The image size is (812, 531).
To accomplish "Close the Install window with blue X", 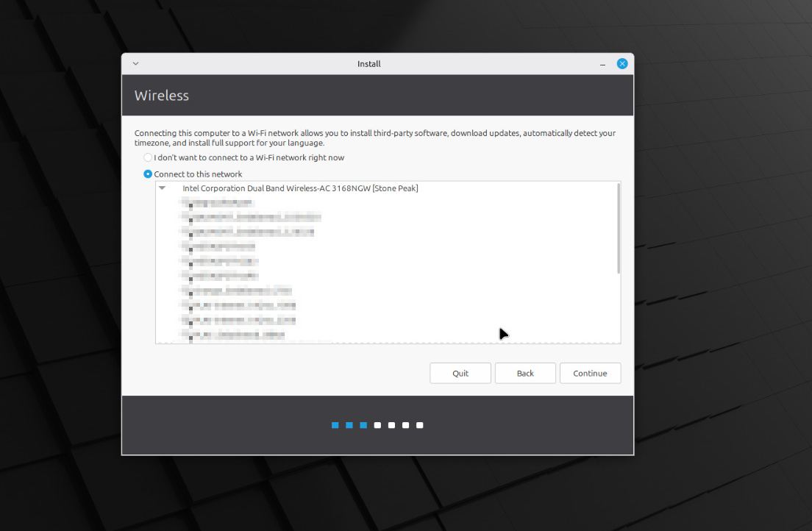I will (x=622, y=64).
